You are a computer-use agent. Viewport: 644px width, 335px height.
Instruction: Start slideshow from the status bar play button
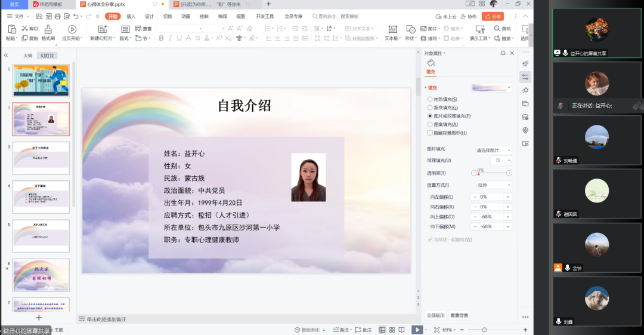coord(417,330)
